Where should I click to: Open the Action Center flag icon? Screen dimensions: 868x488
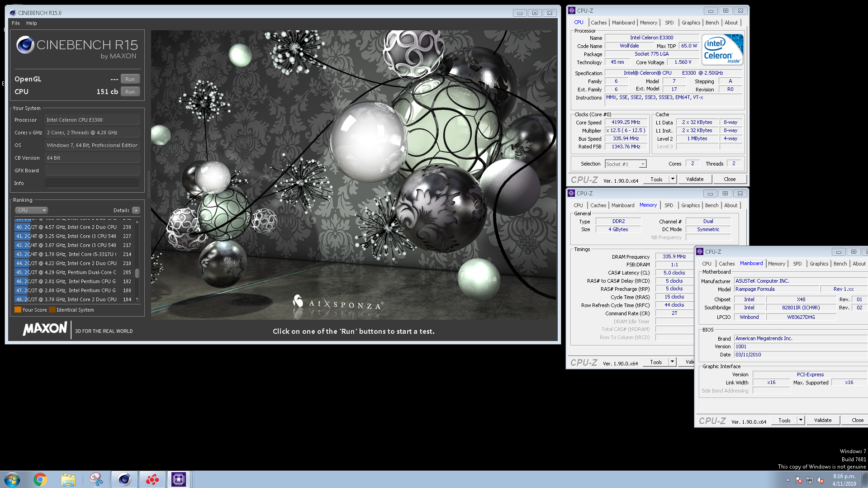coord(799,480)
